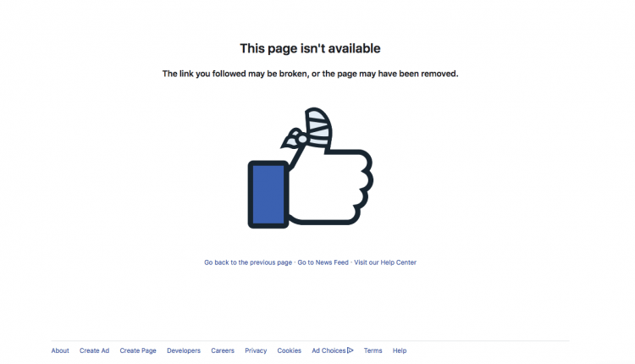
Task: Click the bandaged thumbs-up illustration
Action: 310,168
